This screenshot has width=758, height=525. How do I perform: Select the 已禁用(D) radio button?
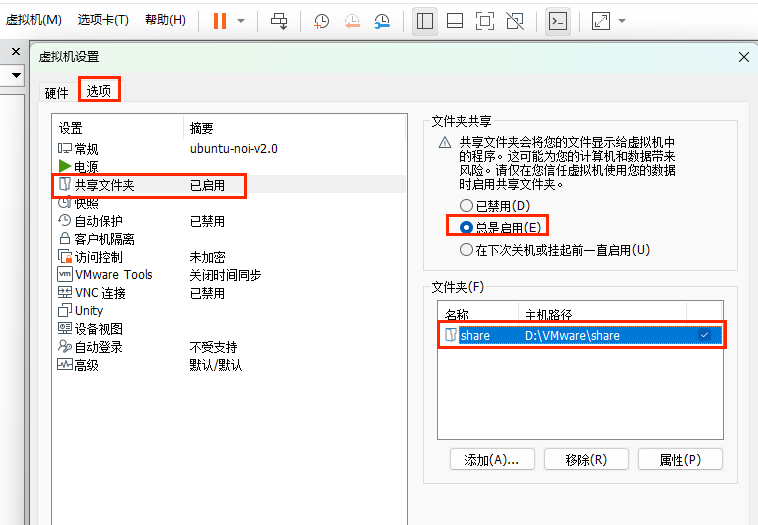pos(466,205)
